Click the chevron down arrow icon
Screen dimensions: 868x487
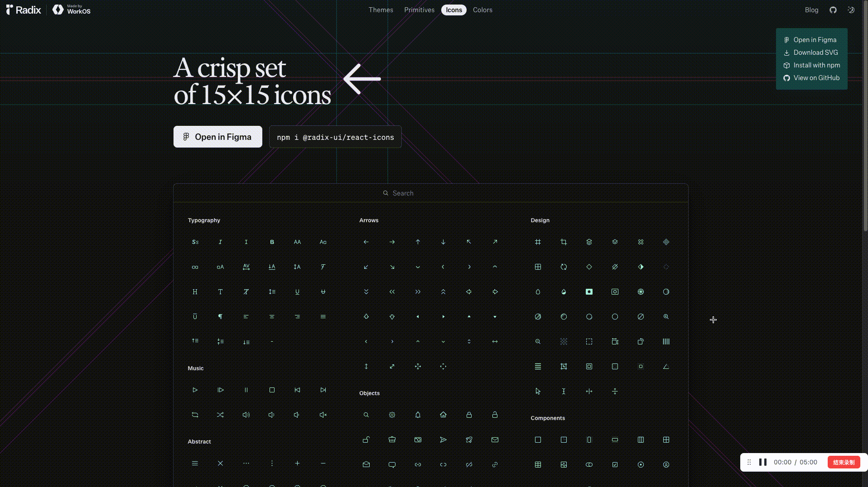click(x=418, y=267)
